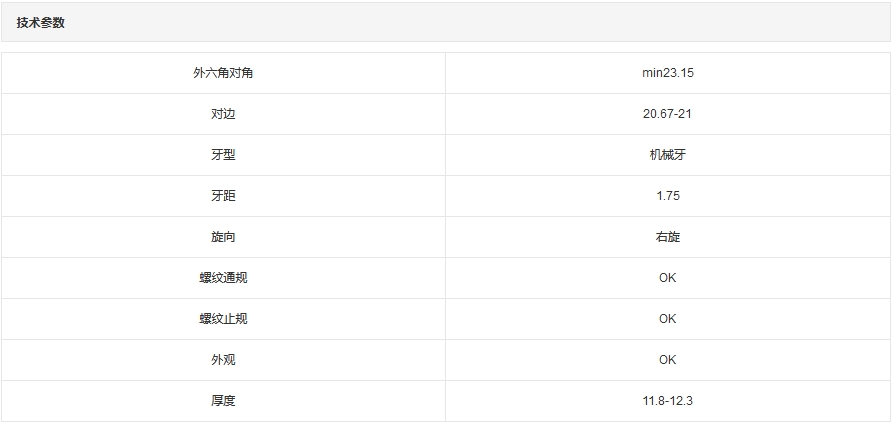Image resolution: width=894 pixels, height=428 pixels.
Task: Click the 技术参数 section heading
Action: [x=41, y=22]
